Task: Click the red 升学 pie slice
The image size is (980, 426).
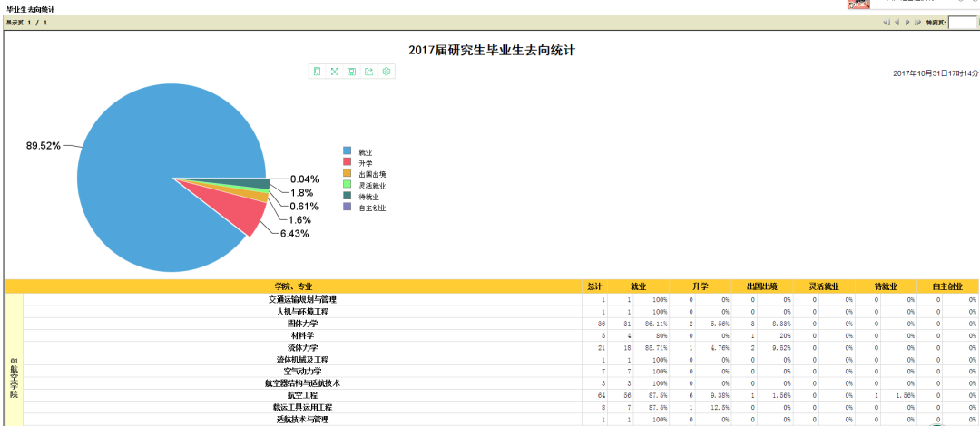Action: pos(234,209)
